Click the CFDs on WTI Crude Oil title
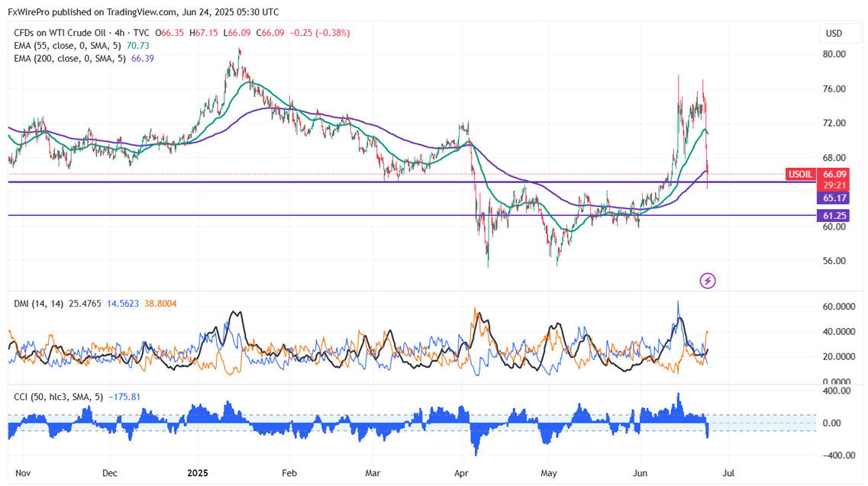Viewport: 868px width, 486px height. click(x=60, y=34)
